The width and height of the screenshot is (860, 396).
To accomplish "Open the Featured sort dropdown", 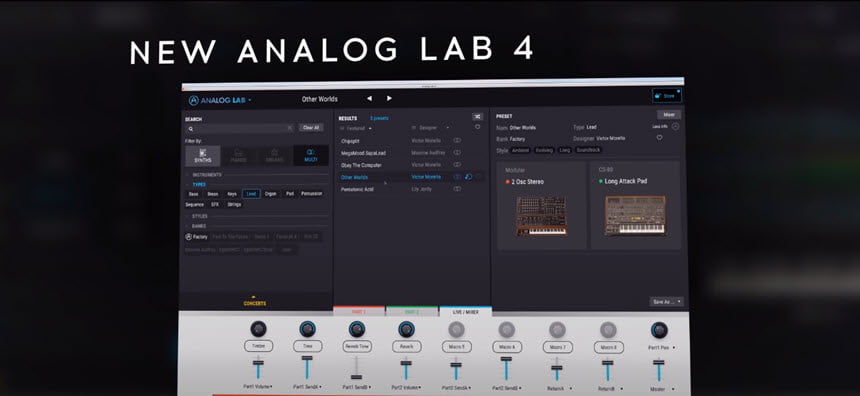I will pos(356,128).
